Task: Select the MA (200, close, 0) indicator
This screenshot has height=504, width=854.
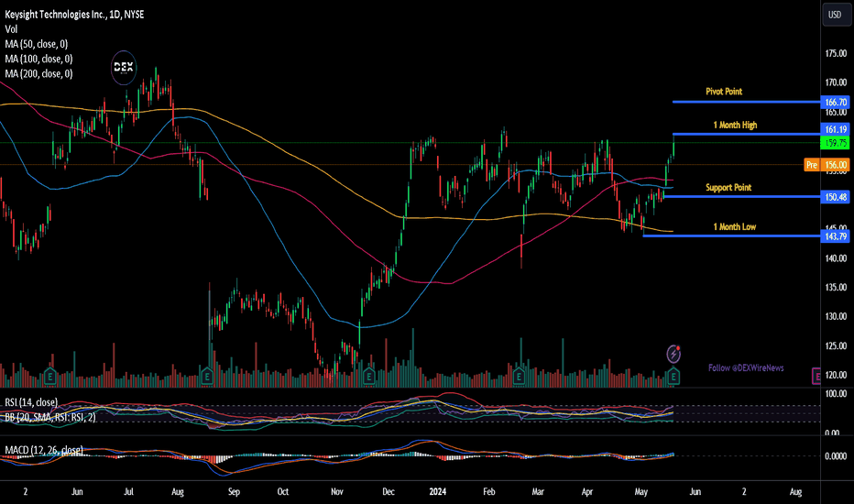Action: [x=38, y=73]
